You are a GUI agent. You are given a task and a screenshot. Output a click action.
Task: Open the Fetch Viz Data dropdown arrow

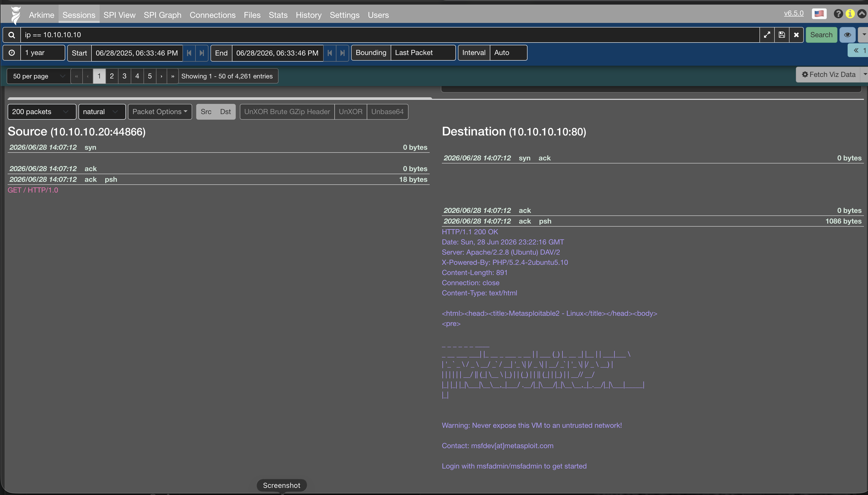865,74
